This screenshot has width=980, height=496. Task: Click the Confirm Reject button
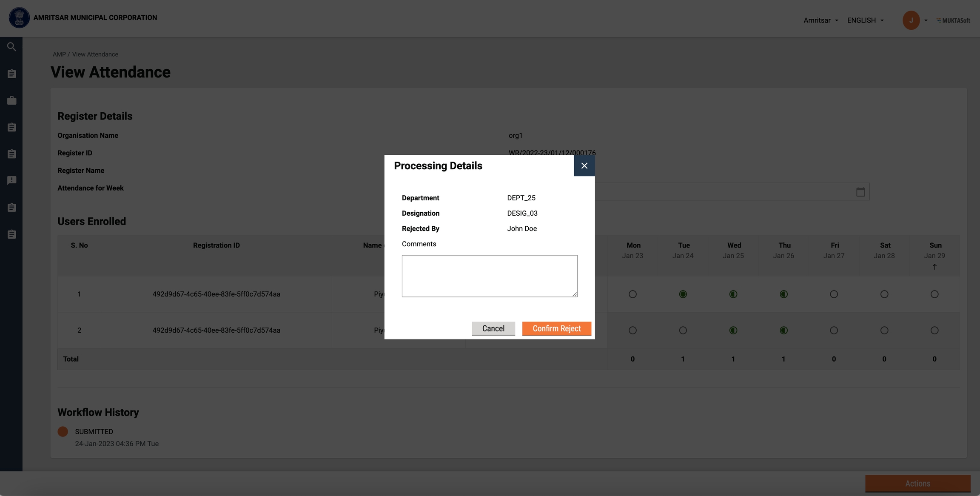pyautogui.click(x=556, y=328)
